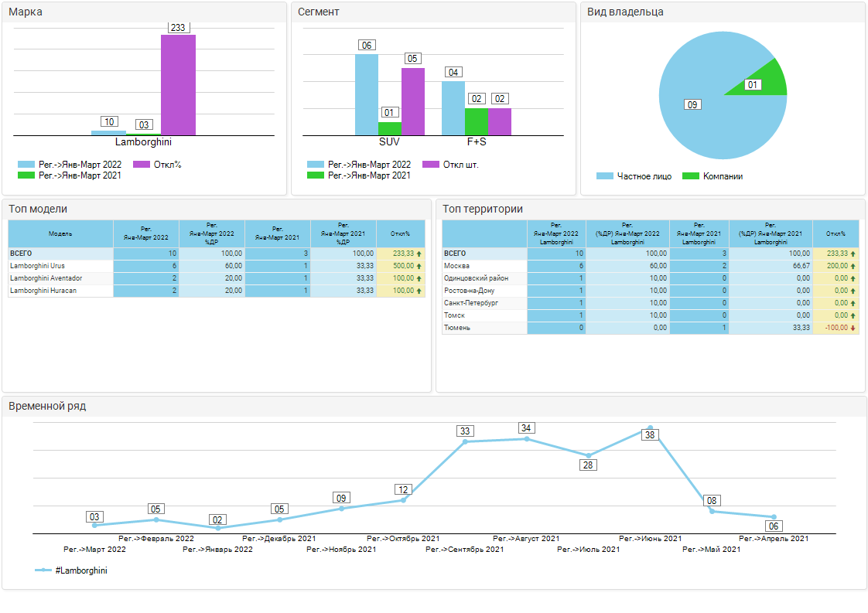This screenshot has height=613, width=868.
Task: Select the data point labeled 34 on the line
Action: (527, 439)
